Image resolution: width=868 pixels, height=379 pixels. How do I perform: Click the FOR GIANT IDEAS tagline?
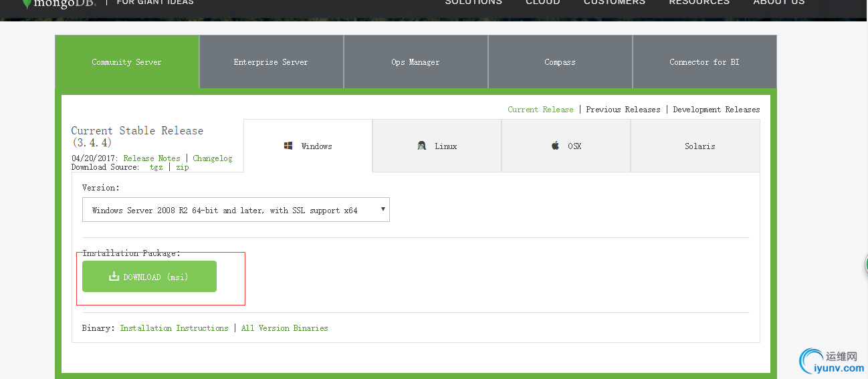click(x=155, y=3)
